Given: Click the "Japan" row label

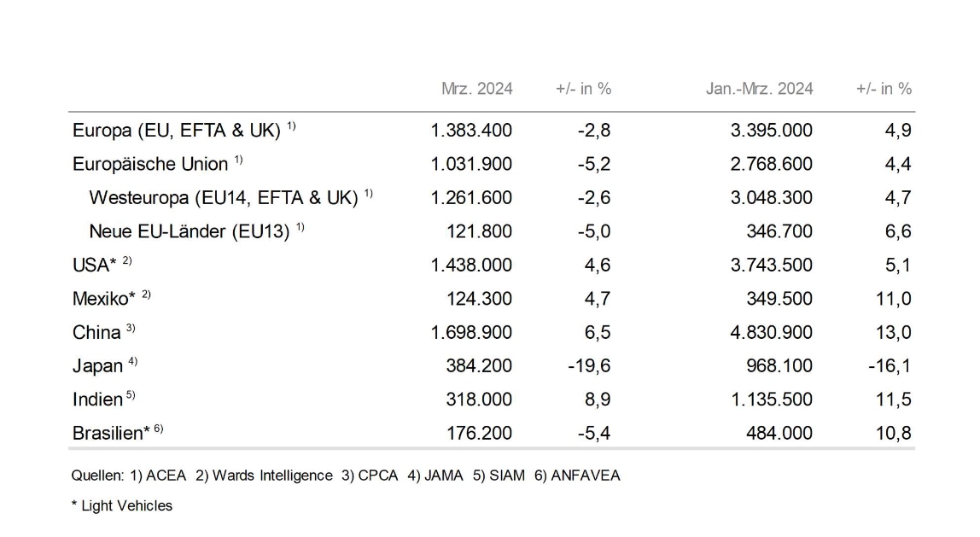Looking at the screenshot, I should tap(98, 366).
